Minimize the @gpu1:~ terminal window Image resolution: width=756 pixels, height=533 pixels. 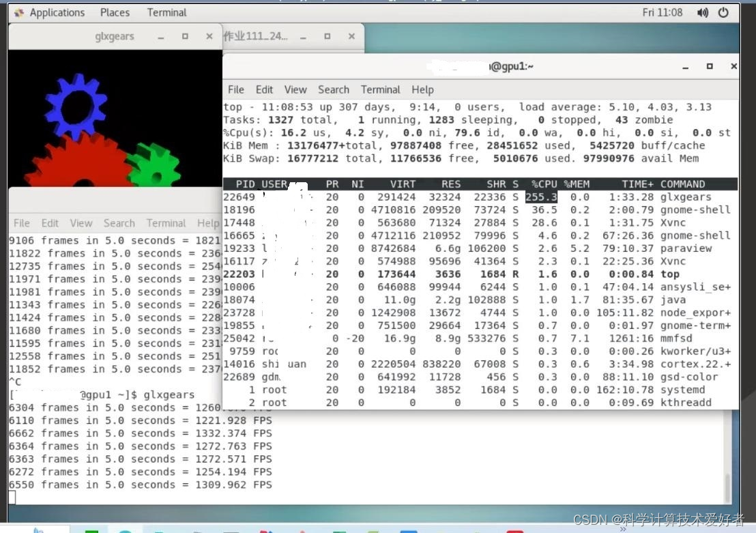685,67
